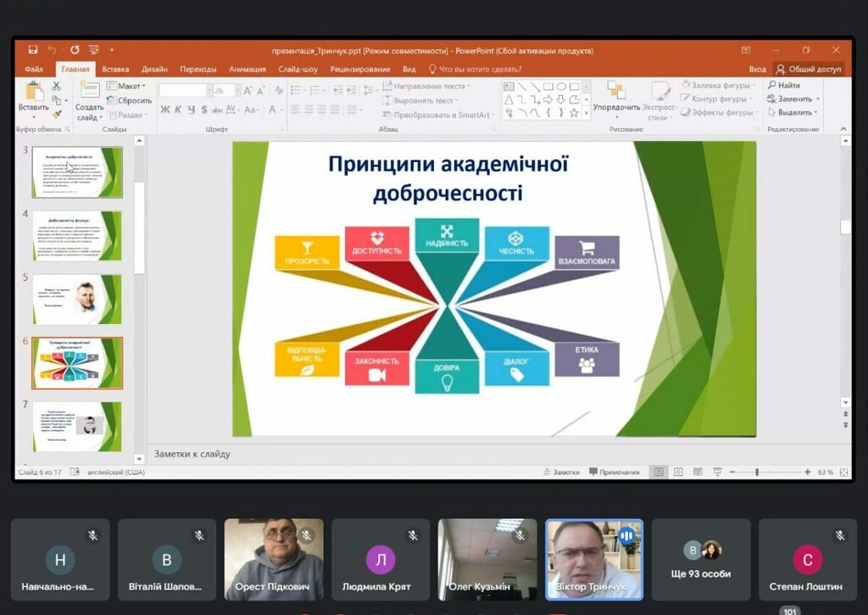868x615 pixels.
Task: Toggle Заметки notes pane in status bar
Action: [x=561, y=472]
